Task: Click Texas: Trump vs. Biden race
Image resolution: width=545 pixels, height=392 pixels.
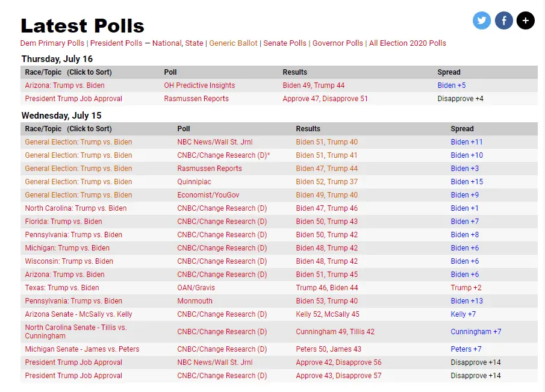Action: pos(62,288)
